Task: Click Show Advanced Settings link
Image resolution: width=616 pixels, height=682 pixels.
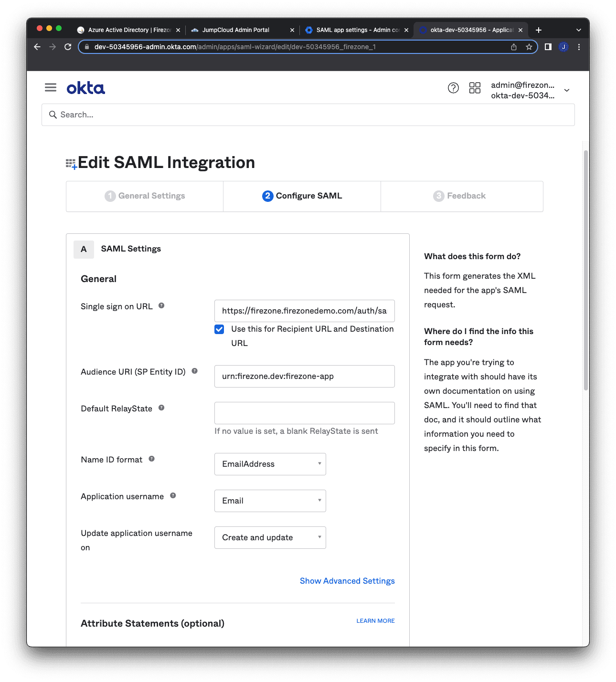Action: 347,581
